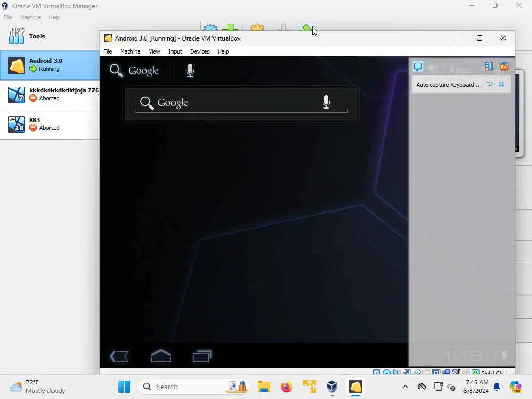This screenshot has width=532, height=399.
Task: Tap the Android home button
Action: [161, 355]
